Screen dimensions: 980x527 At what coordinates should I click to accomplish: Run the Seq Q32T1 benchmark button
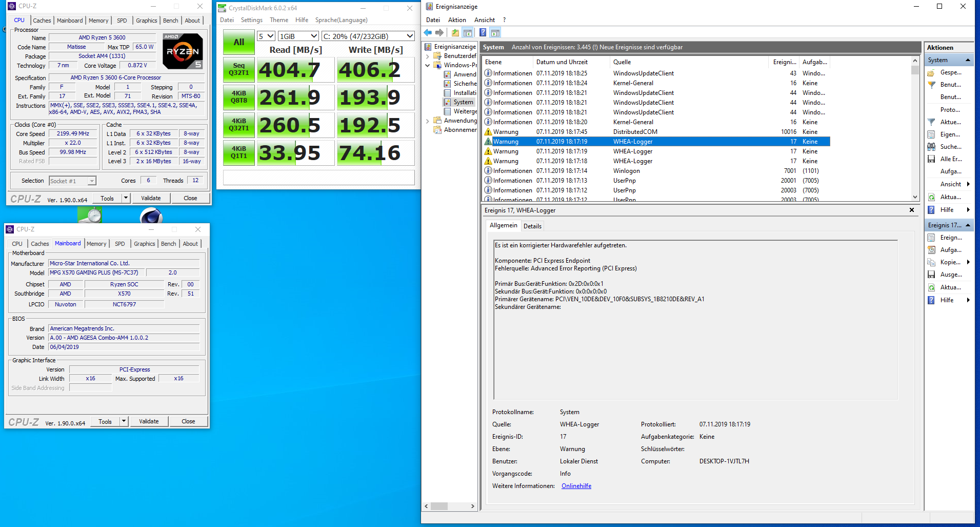pyautogui.click(x=239, y=69)
